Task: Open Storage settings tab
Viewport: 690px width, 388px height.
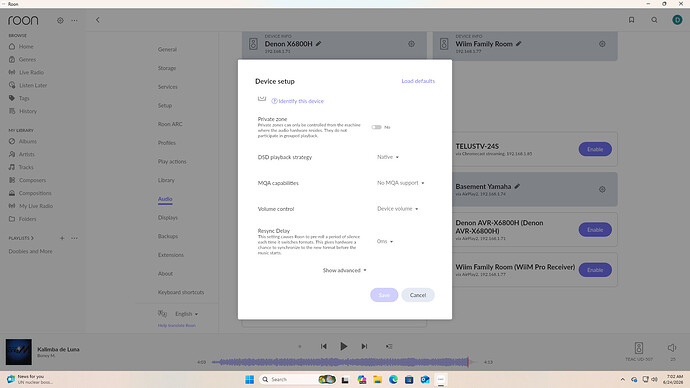Action: (x=167, y=68)
